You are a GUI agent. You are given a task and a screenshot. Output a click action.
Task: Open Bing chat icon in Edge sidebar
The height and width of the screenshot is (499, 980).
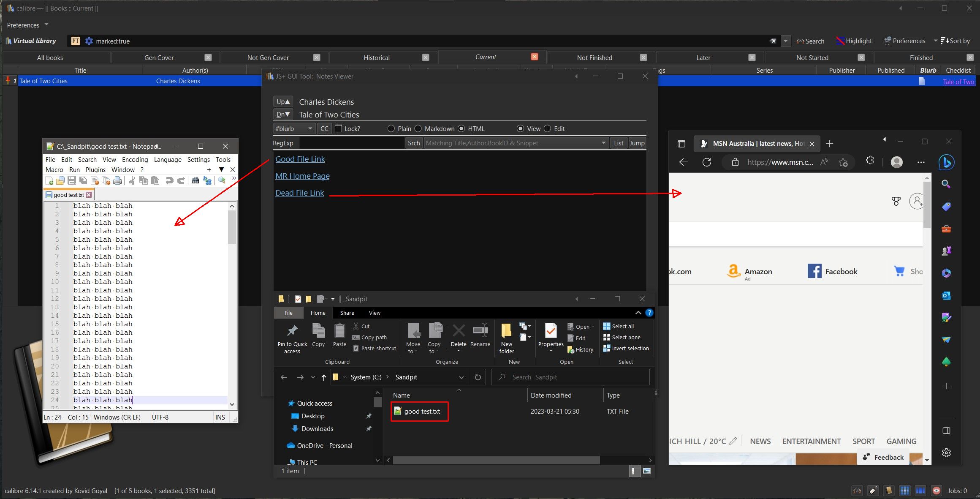tap(946, 162)
